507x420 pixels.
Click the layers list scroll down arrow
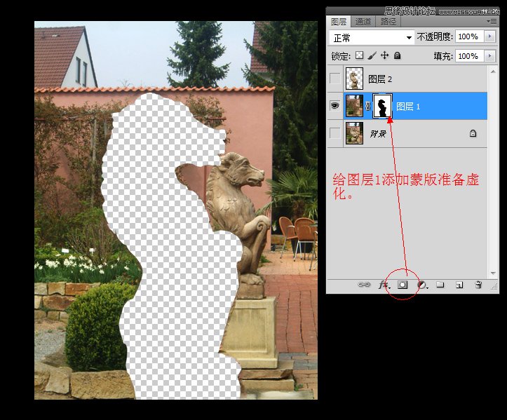(493, 273)
